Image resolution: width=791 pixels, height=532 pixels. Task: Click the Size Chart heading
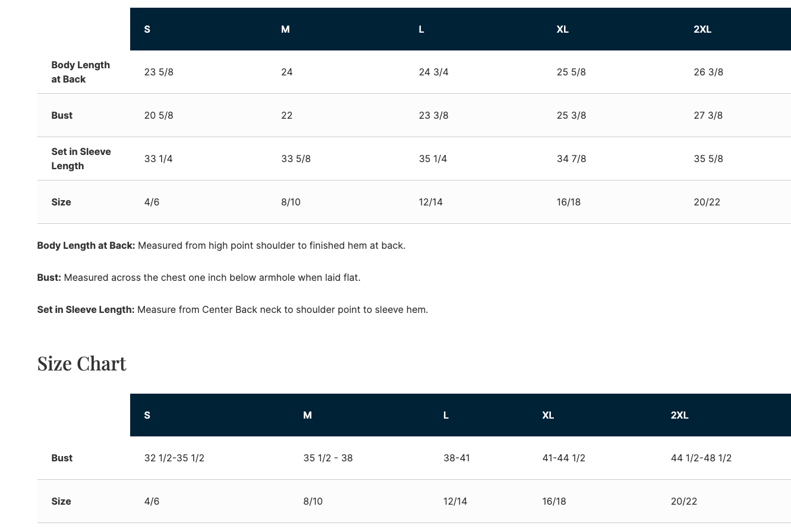(x=82, y=363)
